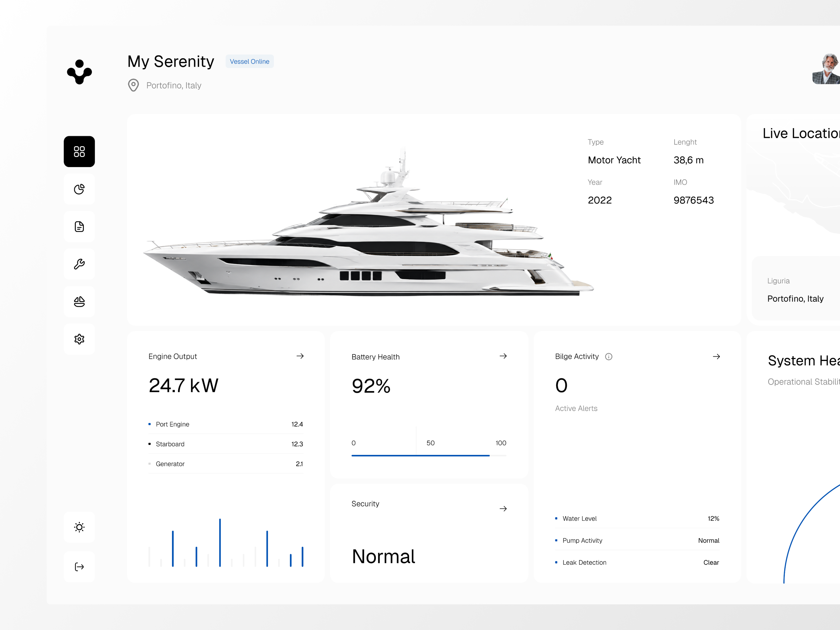
Task: Click the Bilge Activity card title
Action: (x=577, y=356)
